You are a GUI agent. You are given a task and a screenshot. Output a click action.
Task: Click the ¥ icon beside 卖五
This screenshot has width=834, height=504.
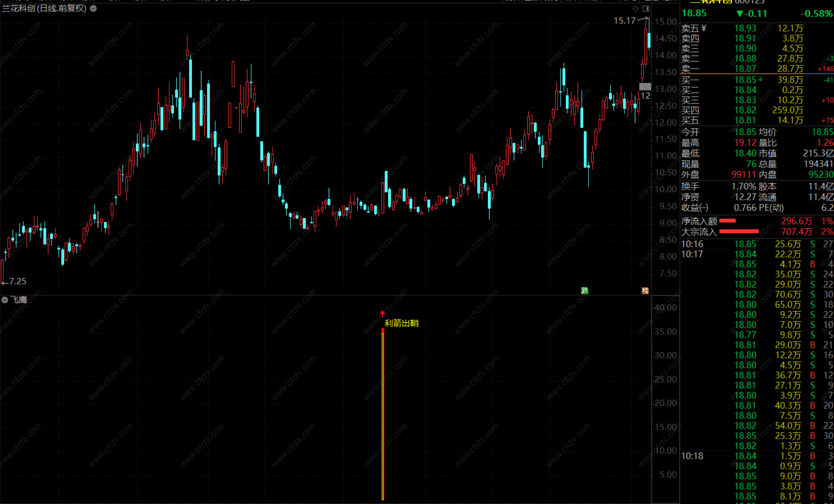click(x=704, y=28)
